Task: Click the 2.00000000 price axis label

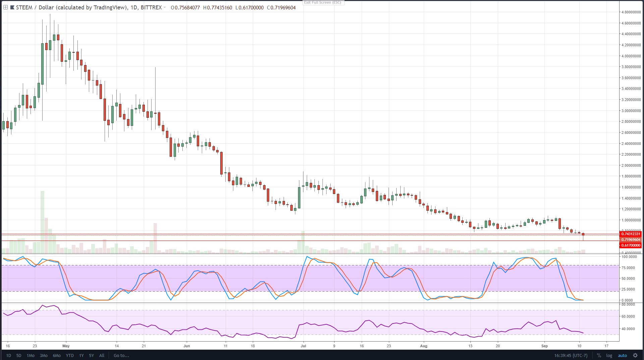Action: [631, 165]
